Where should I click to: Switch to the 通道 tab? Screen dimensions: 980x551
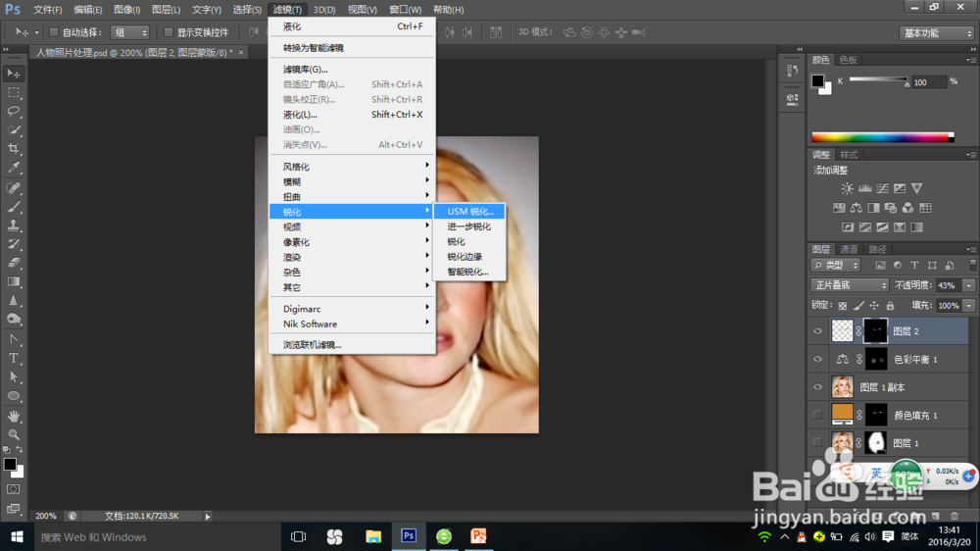(849, 249)
